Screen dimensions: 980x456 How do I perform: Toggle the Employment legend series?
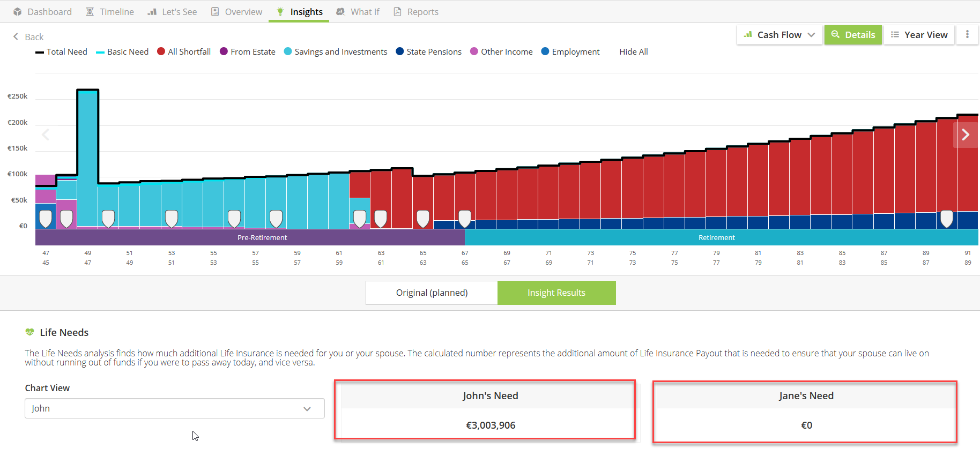click(570, 52)
